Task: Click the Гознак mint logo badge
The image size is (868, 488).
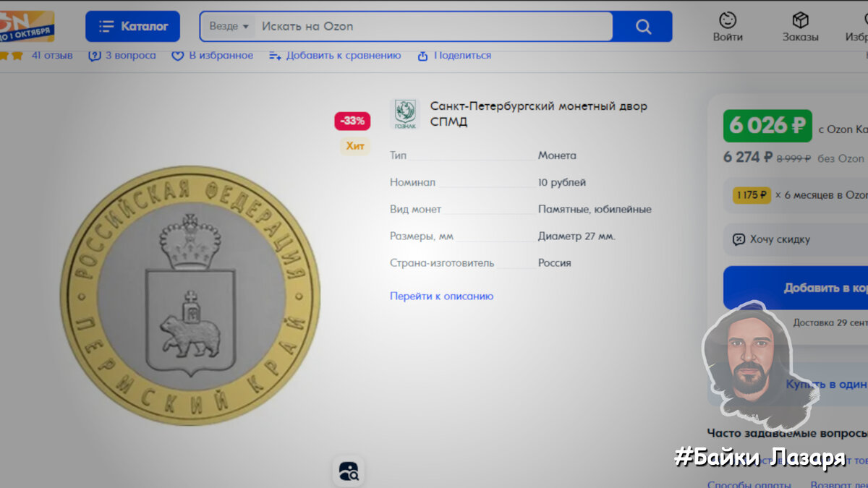Action: [x=407, y=112]
